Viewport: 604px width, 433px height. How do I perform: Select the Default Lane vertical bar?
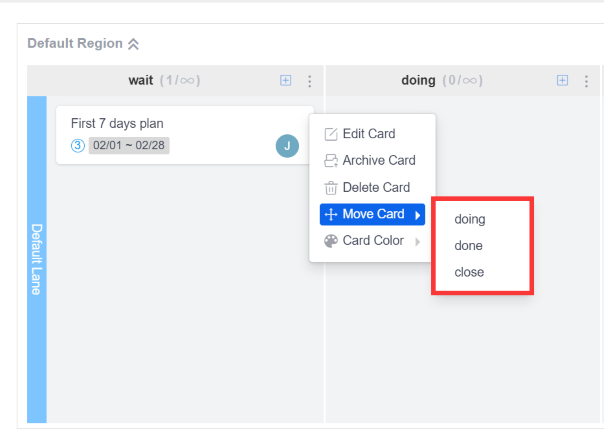36,259
